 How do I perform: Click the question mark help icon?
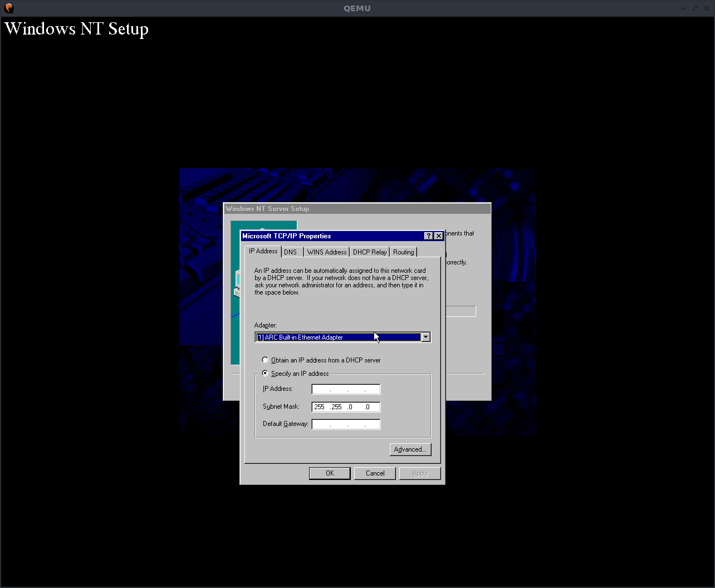point(428,236)
